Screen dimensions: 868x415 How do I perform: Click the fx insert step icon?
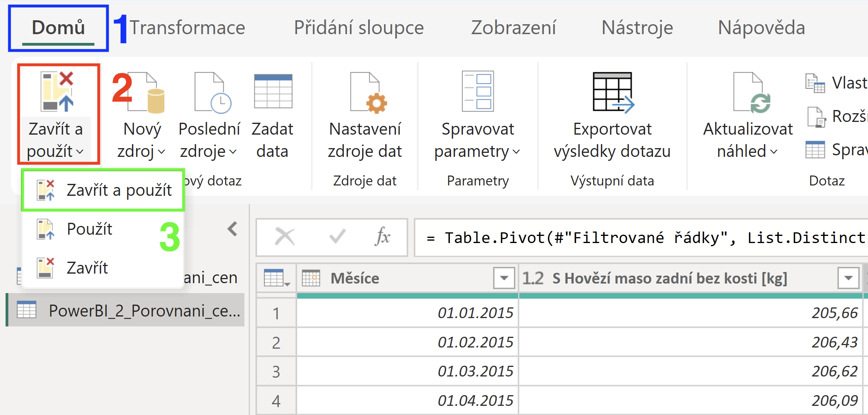coord(382,237)
